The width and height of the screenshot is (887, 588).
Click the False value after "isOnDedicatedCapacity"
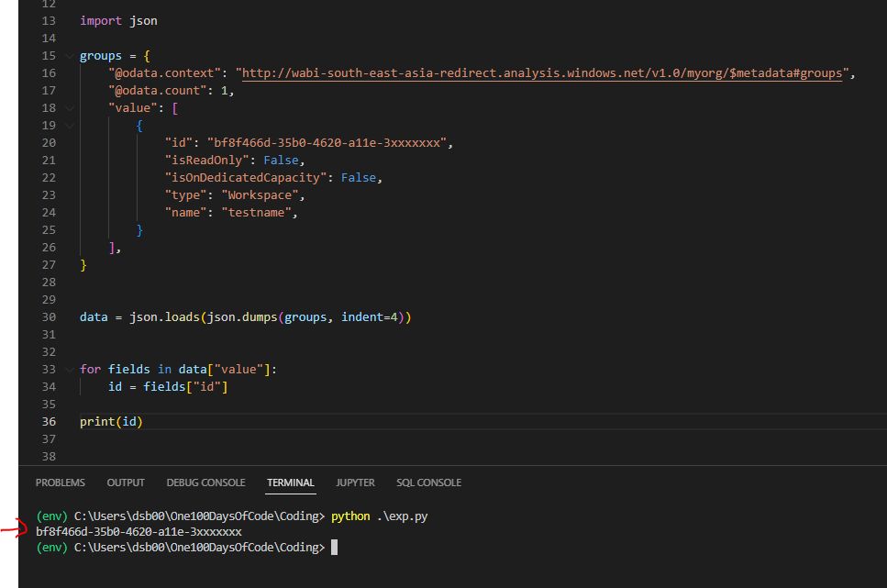(359, 178)
